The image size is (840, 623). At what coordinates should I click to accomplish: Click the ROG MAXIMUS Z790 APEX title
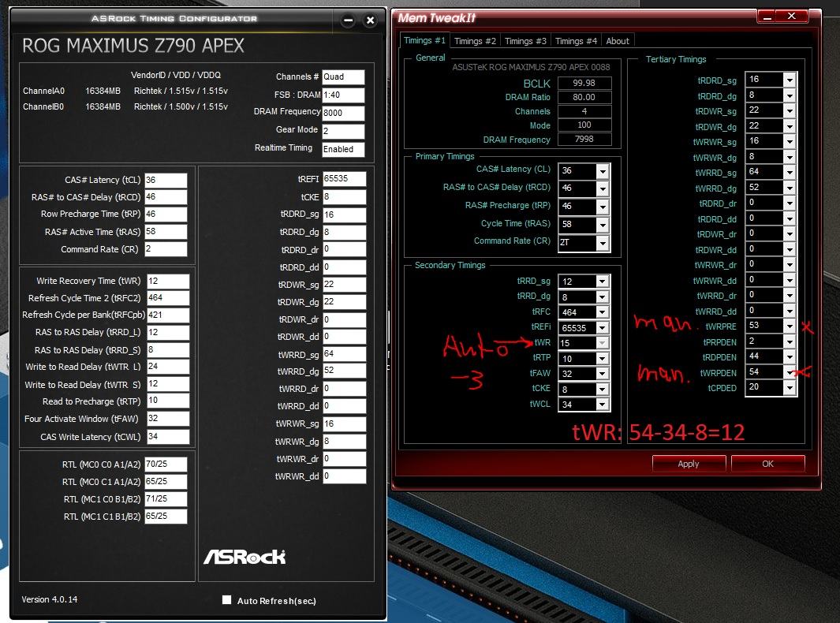tap(133, 46)
